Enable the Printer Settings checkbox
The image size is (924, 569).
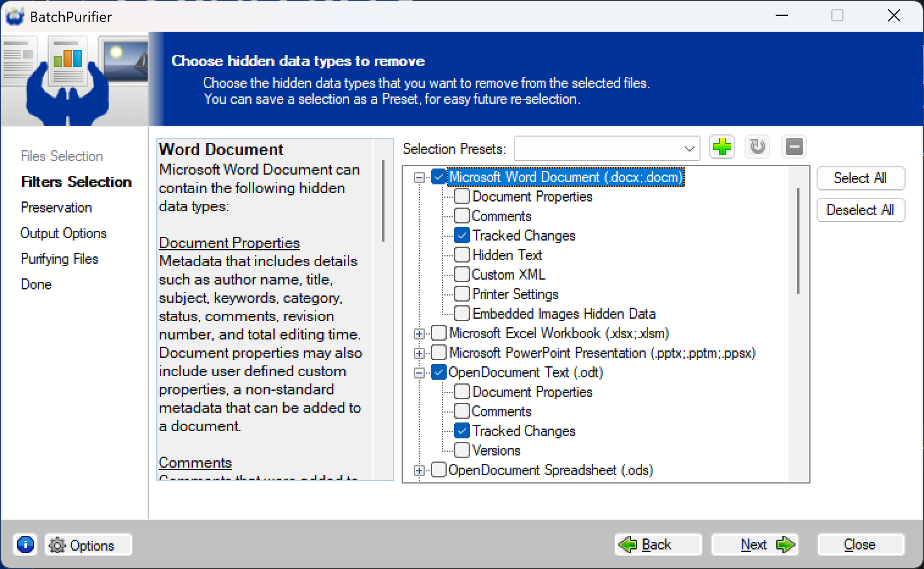(462, 294)
